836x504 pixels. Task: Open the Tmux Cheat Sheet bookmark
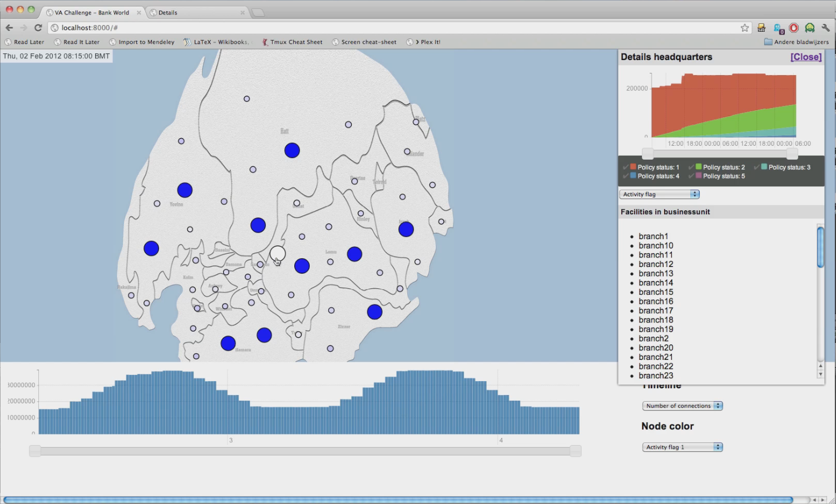[x=292, y=42]
